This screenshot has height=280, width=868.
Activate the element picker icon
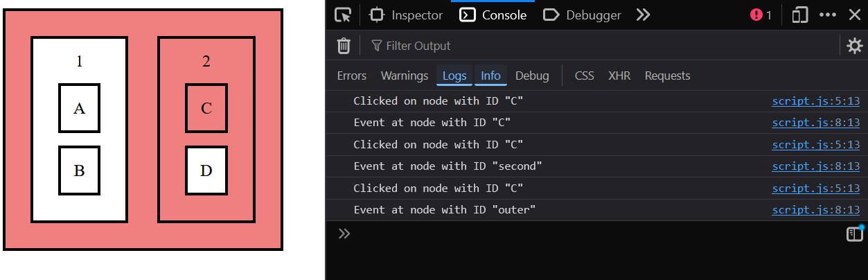343,15
